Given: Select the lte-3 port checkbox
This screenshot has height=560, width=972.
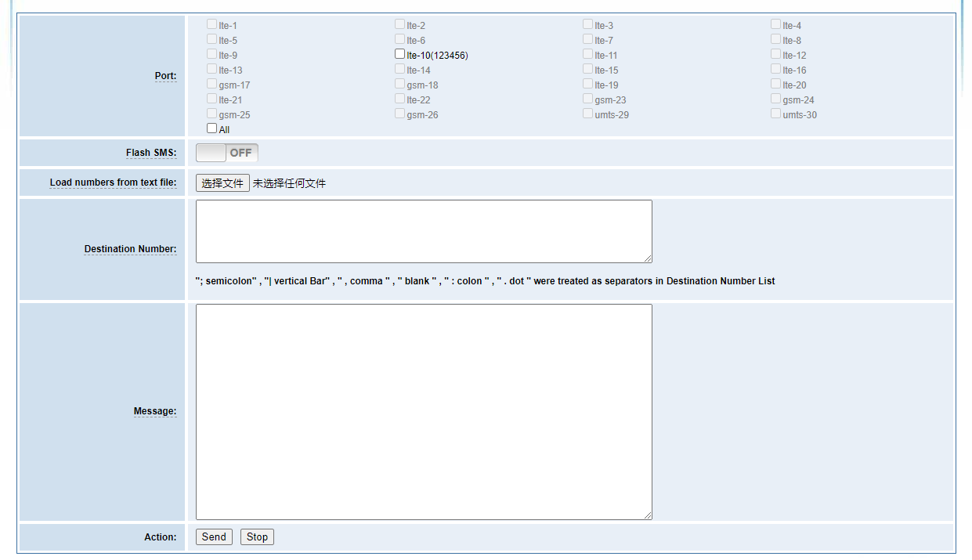Looking at the screenshot, I should pyautogui.click(x=588, y=24).
